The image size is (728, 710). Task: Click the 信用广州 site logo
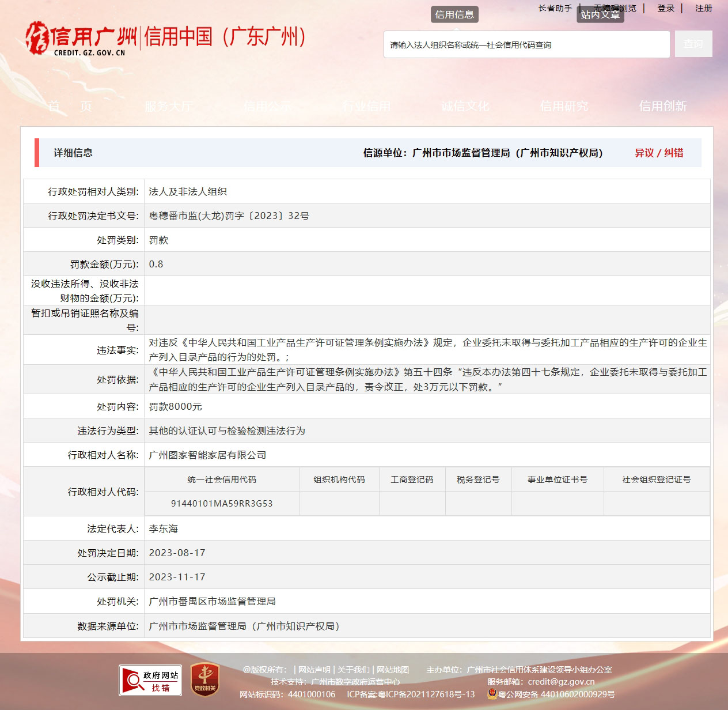[81, 39]
